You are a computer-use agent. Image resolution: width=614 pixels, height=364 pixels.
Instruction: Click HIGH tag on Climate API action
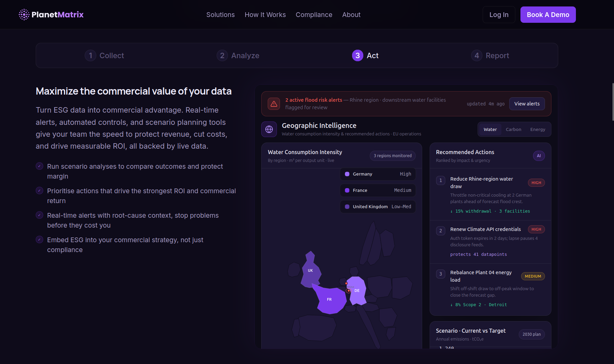coord(536,229)
